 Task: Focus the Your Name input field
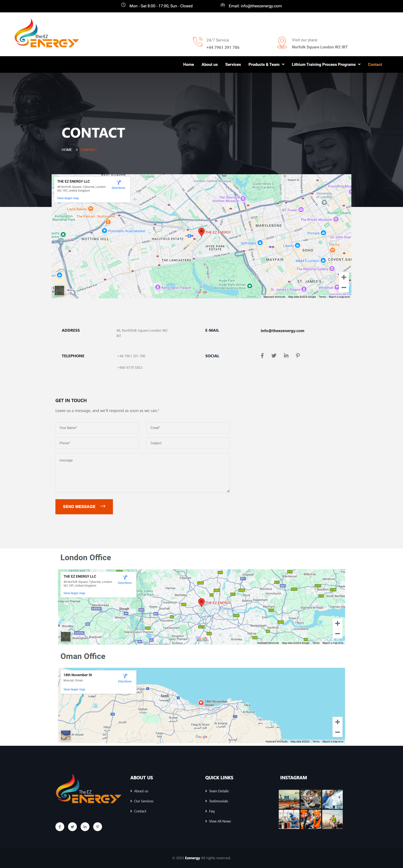pos(97,428)
